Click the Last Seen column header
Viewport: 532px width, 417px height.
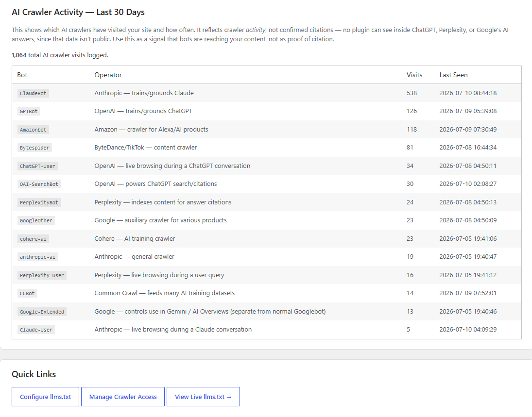(x=453, y=75)
